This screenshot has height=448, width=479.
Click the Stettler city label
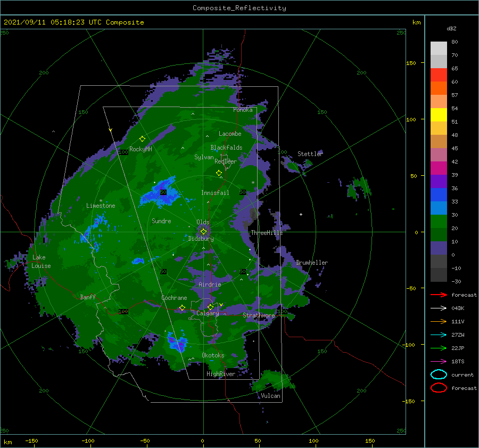310,154
